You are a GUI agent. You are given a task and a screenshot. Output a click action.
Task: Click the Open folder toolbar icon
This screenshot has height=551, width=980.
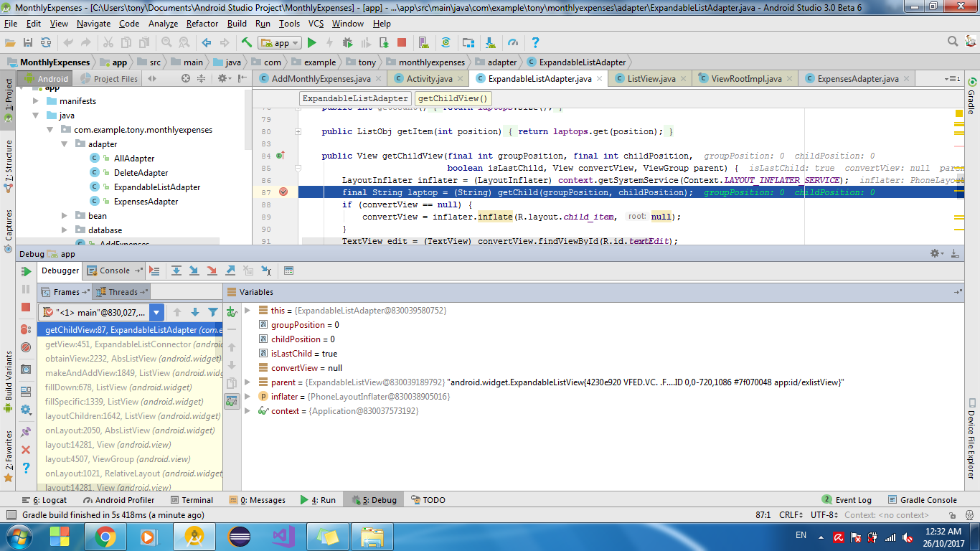click(10, 43)
